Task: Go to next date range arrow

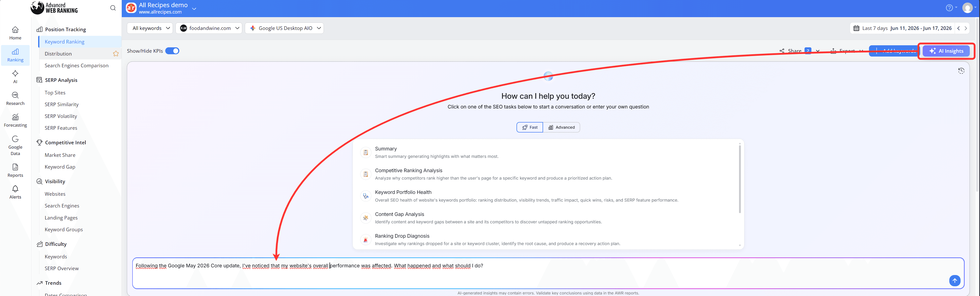Action: click(x=965, y=28)
